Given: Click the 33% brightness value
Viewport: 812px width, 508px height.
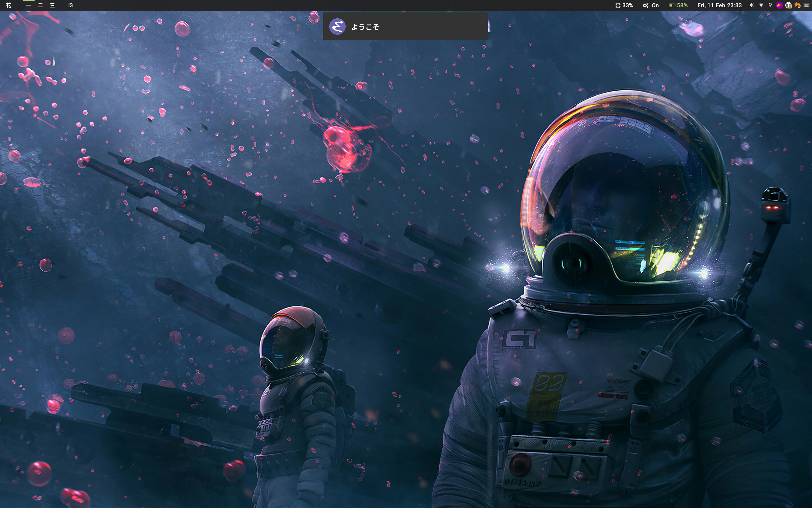Looking at the screenshot, I should click(x=627, y=5).
